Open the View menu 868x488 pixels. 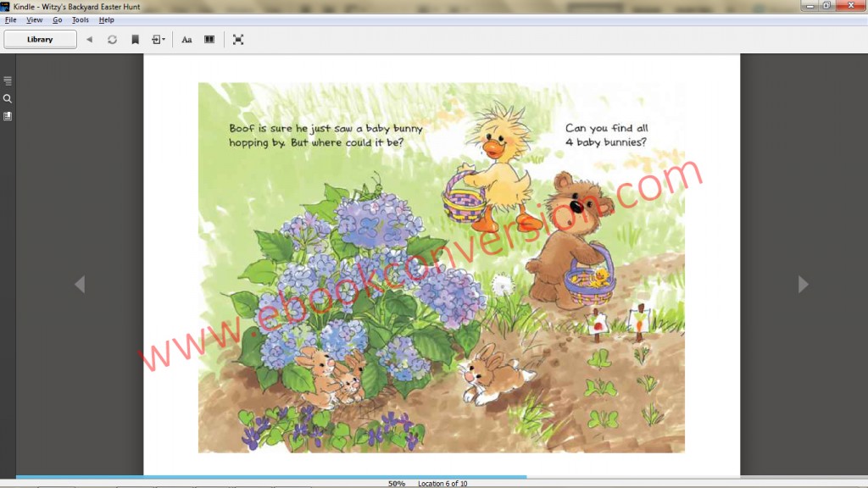(34, 20)
